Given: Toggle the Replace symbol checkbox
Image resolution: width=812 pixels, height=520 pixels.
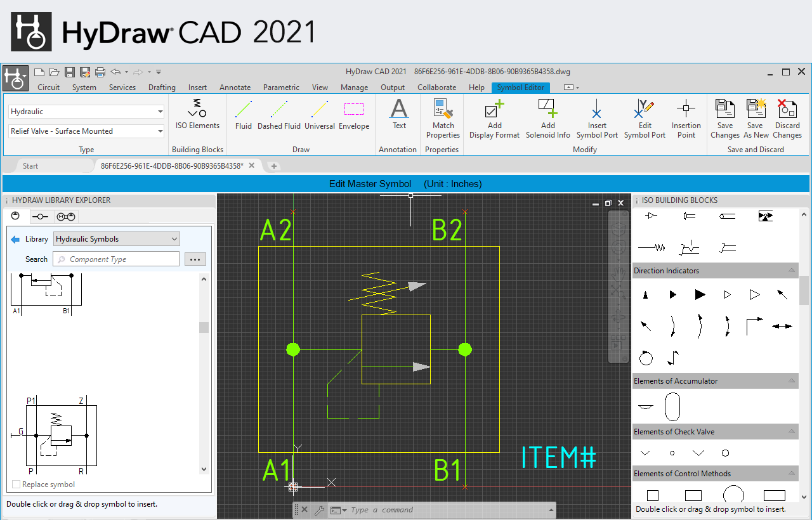Looking at the screenshot, I should [x=16, y=484].
